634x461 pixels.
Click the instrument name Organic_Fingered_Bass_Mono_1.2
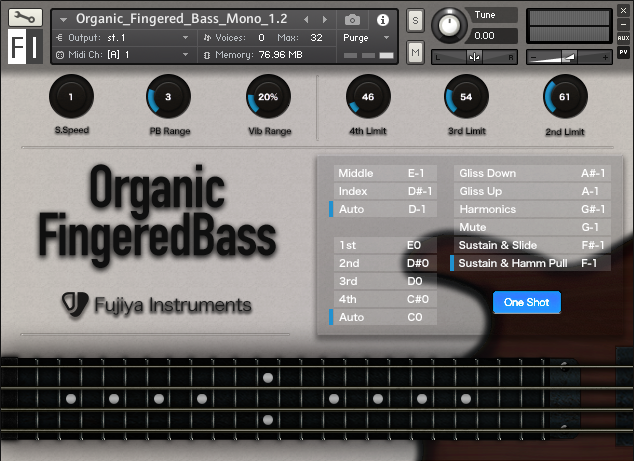click(182, 19)
